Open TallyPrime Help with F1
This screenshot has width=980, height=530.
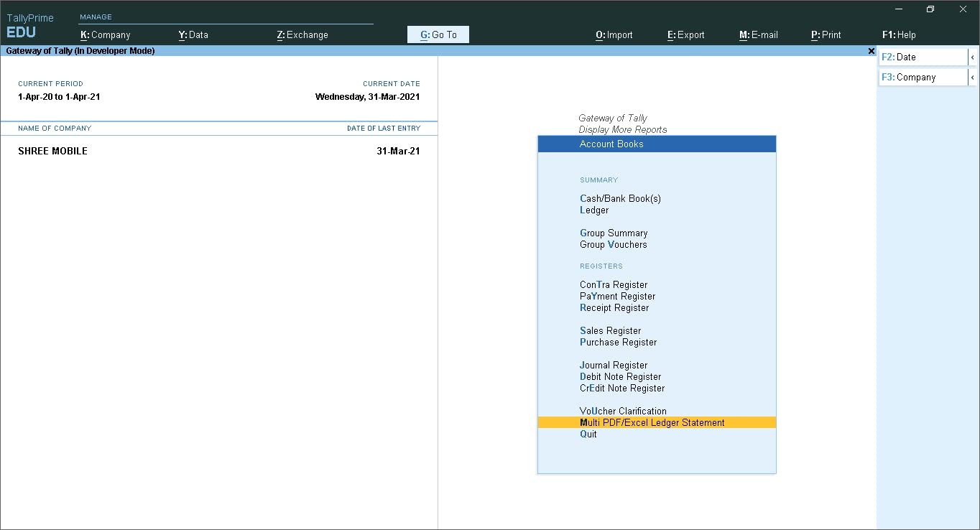pos(899,34)
